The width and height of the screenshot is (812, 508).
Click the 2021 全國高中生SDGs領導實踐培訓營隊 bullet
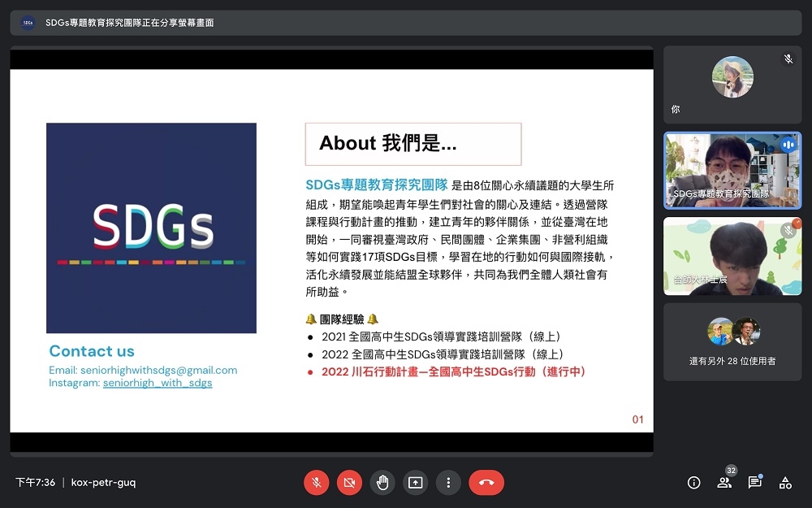pyautogui.click(x=440, y=337)
